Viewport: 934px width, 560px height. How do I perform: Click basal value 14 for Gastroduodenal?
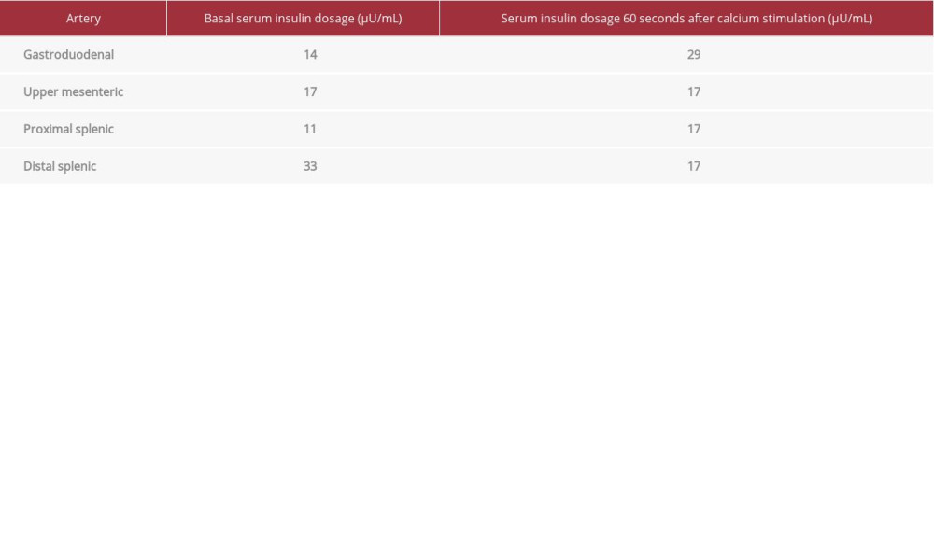tap(310, 55)
